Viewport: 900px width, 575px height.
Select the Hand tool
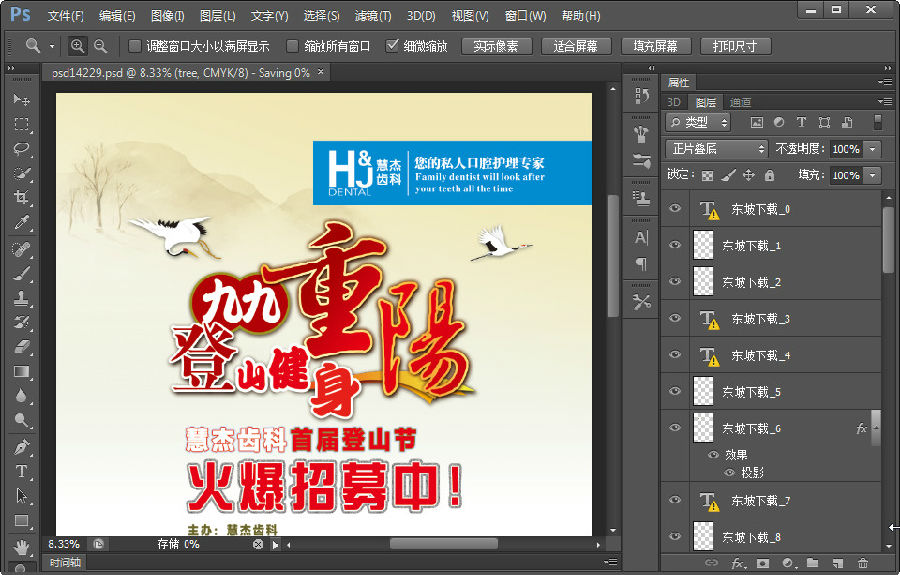(22, 547)
